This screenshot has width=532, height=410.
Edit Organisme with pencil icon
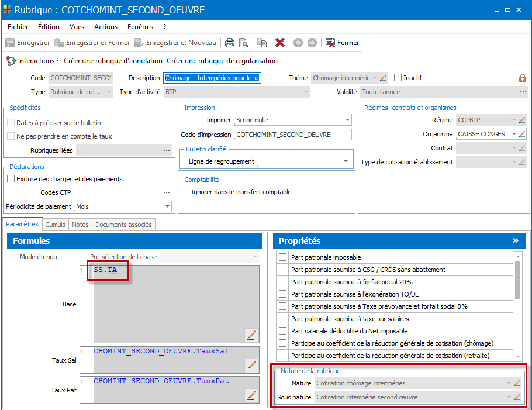coord(522,134)
